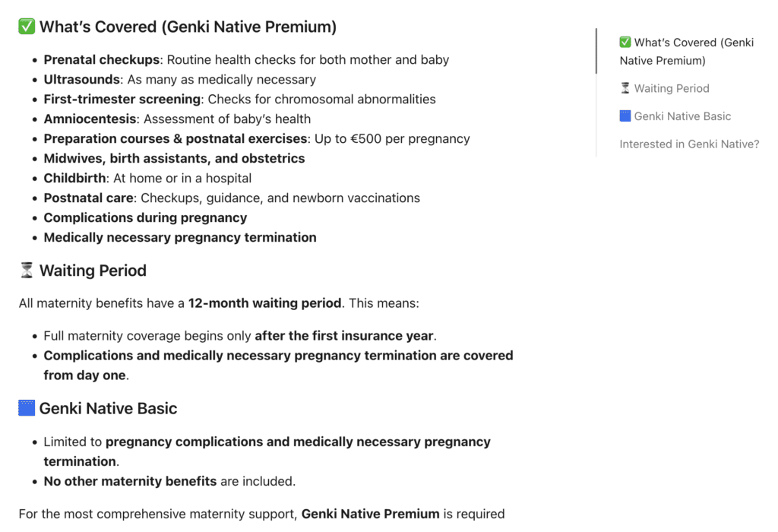The height and width of the screenshot is (532, 778).
Task: Click the green checkmark icon in the sidebar outline
Action: point(625,42)
